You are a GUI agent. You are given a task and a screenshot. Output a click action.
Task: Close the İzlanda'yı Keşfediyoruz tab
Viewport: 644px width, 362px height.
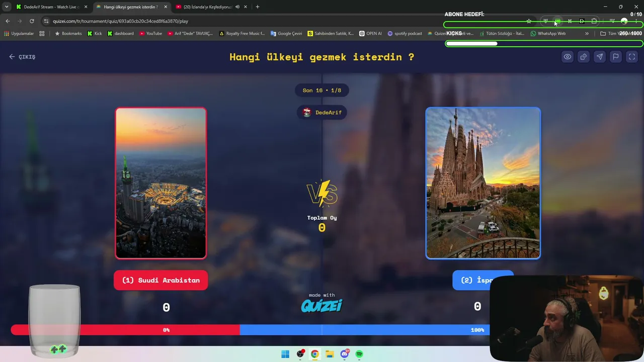246,7
